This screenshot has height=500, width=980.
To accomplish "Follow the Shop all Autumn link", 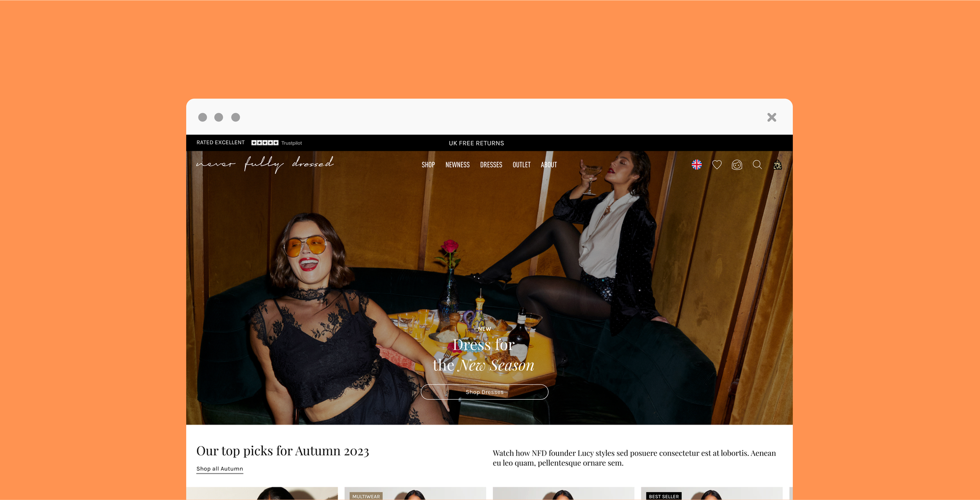I will [220, 469].
